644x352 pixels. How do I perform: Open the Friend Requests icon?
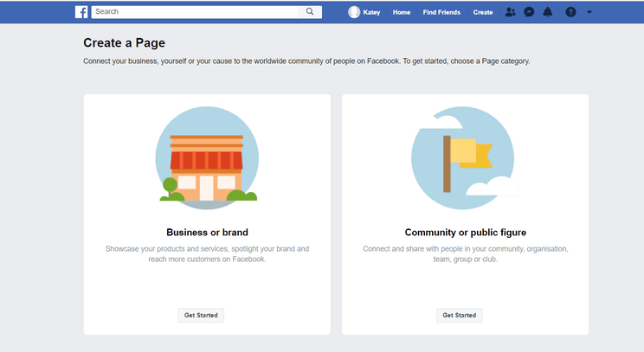pyautogui.click(x=510, y=12)
